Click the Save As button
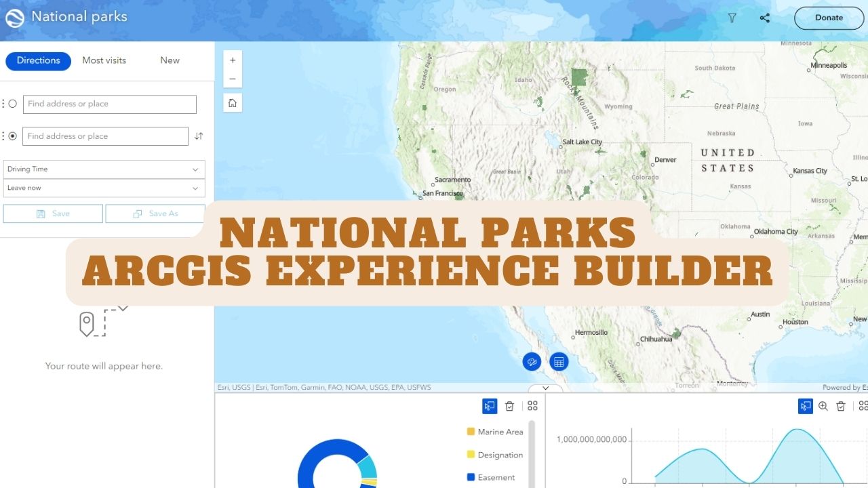 coord(155,213)
